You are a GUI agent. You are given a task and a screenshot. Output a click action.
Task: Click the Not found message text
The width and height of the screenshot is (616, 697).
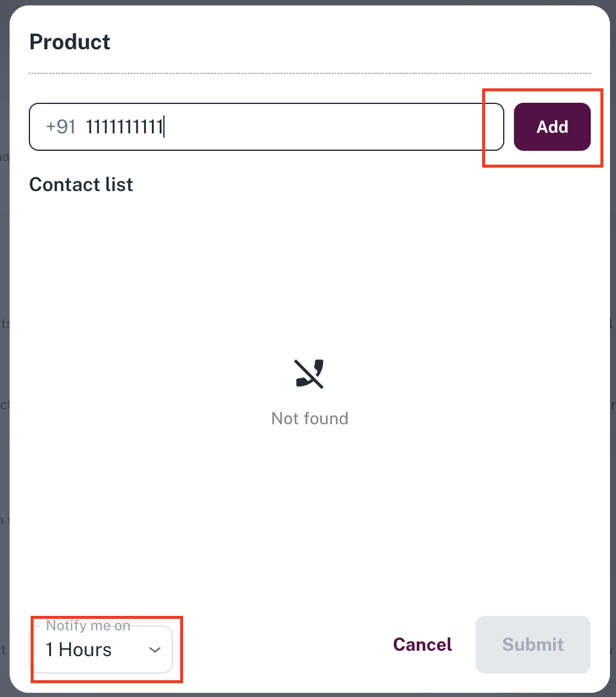[x=309, y=418]
